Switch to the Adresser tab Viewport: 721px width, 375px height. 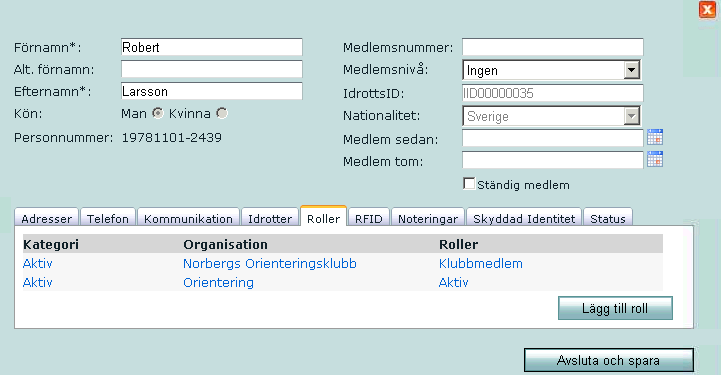pyautogui.click(x=46, y=218)
